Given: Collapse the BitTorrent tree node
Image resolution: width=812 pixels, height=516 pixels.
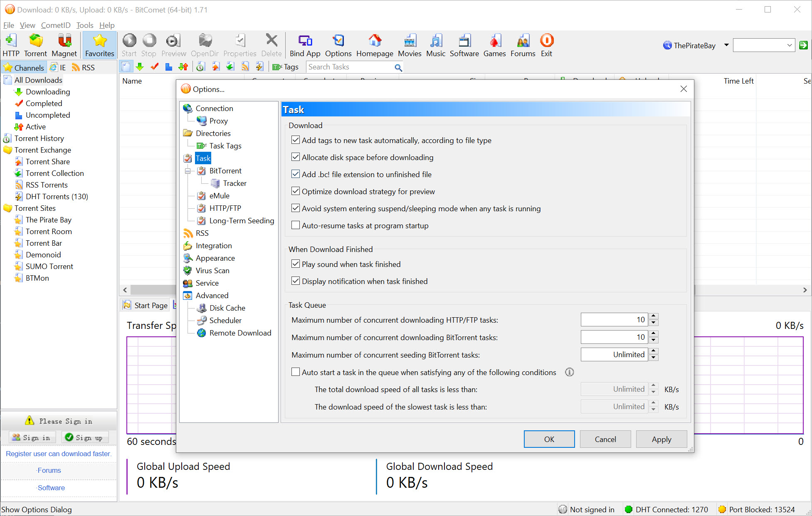Looking at the screenshot, I should pos(188,171).
